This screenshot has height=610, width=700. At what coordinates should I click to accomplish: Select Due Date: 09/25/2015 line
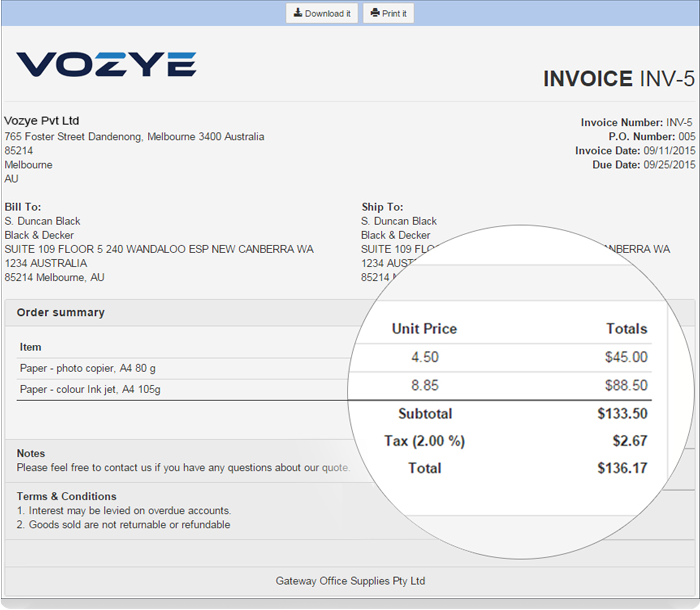[644, 165]
